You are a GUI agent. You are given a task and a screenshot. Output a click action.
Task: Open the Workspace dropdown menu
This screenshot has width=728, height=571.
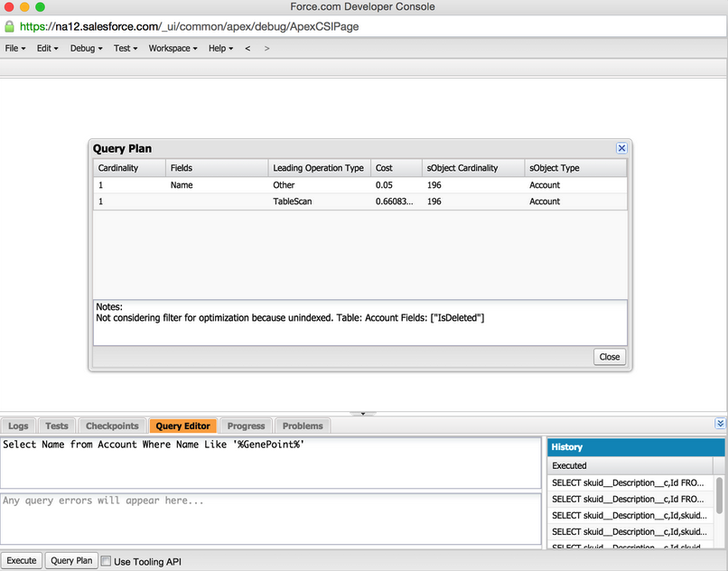(x=173, y=48)
